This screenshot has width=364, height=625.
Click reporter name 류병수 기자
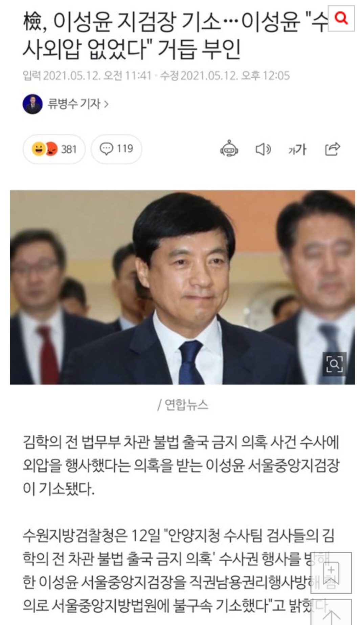[x=74, y=104]
